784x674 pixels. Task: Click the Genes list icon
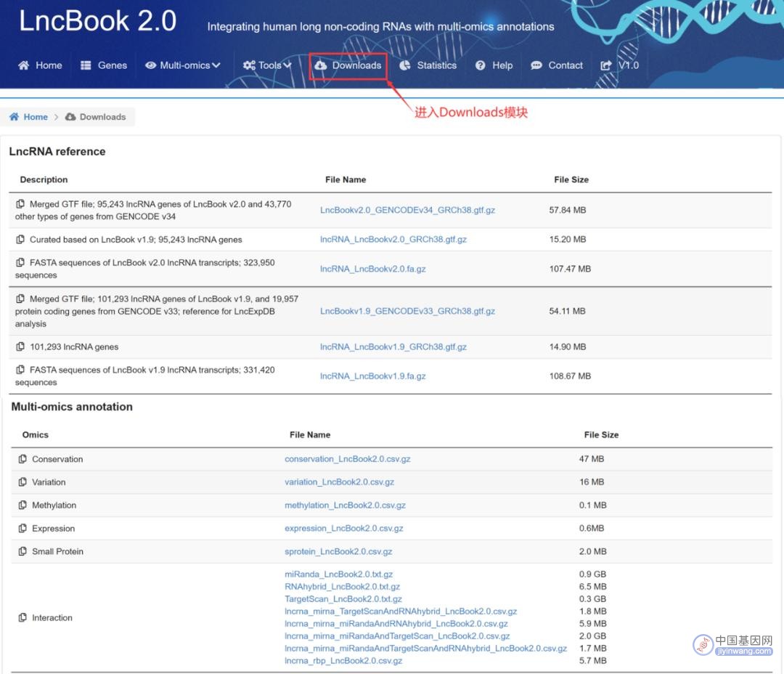(86, 65)
